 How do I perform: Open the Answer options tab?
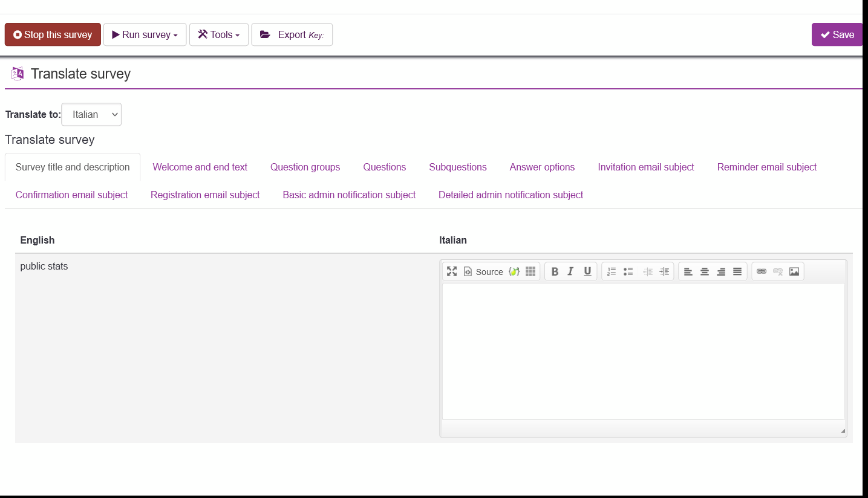click(542, 167)
